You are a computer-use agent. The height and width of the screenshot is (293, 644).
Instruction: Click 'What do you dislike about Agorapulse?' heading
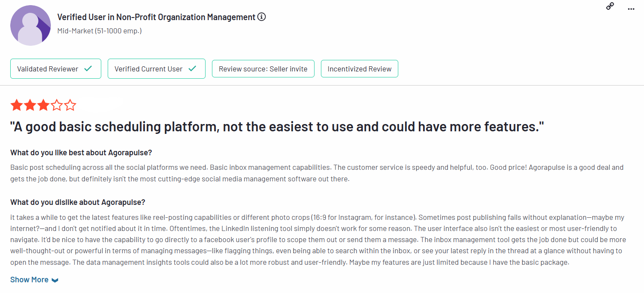(78, 202)
